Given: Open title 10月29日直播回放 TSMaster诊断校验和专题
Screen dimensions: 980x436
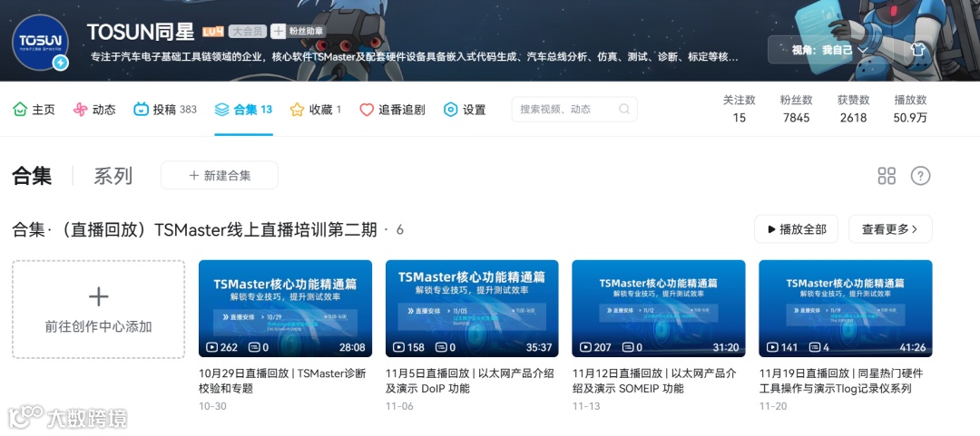Looking at the screenshot, I should (282, 381).
